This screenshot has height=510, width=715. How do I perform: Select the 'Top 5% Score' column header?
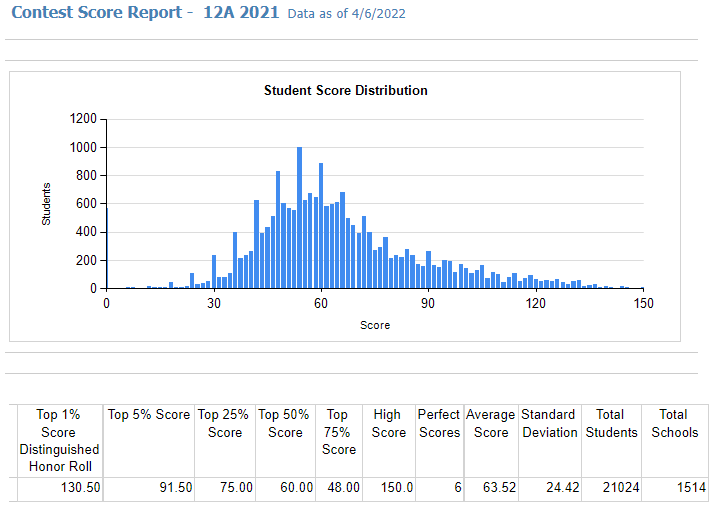(x=149, y=414)
